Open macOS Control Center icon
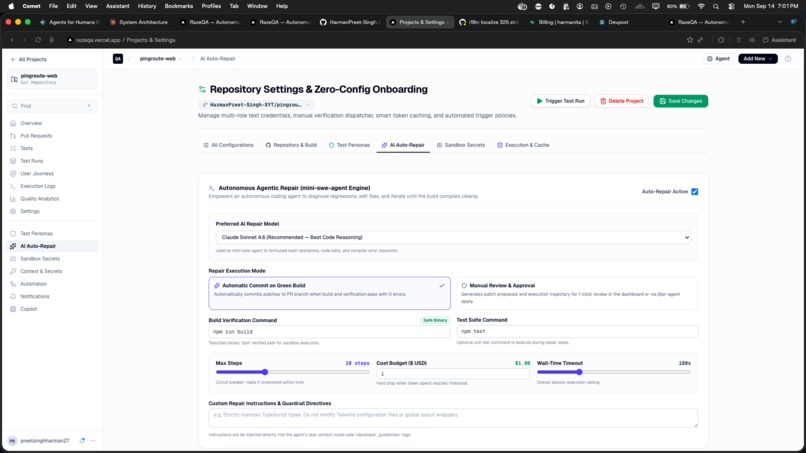The height and width of the screenshot is (453, 806). point(731,6)
